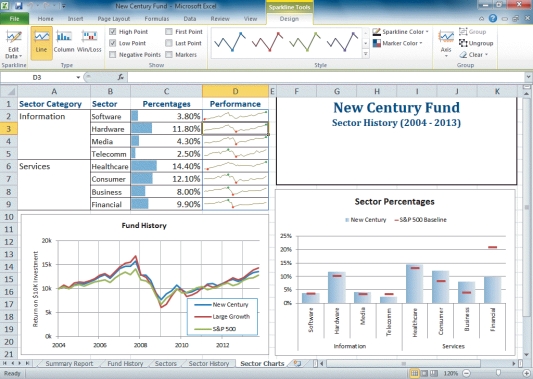This screenshot has width=533, height=379.
Task: Select Column sparkline type
Action: coord(64,42)
